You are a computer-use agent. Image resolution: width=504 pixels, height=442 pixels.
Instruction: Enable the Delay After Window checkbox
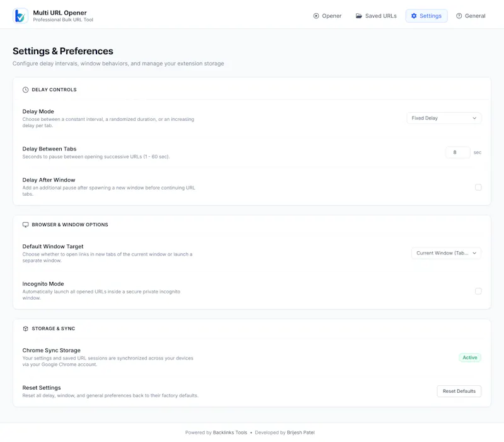click(478, 187)
